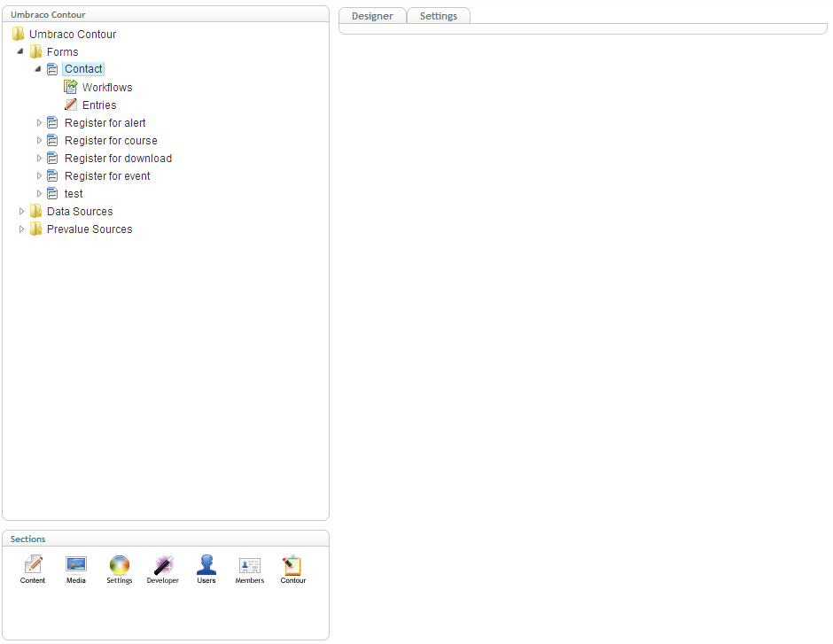Click the Umbraco Contour root node
833x644 pixels.
click(73, 35)
